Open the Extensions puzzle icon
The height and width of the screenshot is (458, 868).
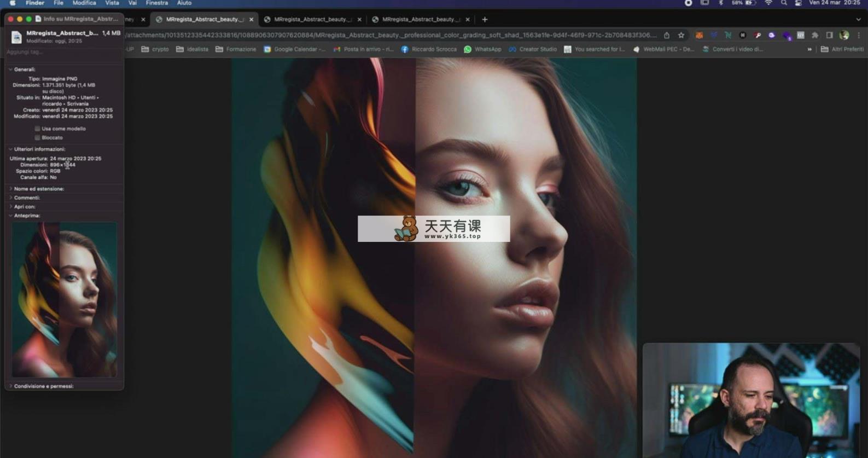tap(815, 35)
